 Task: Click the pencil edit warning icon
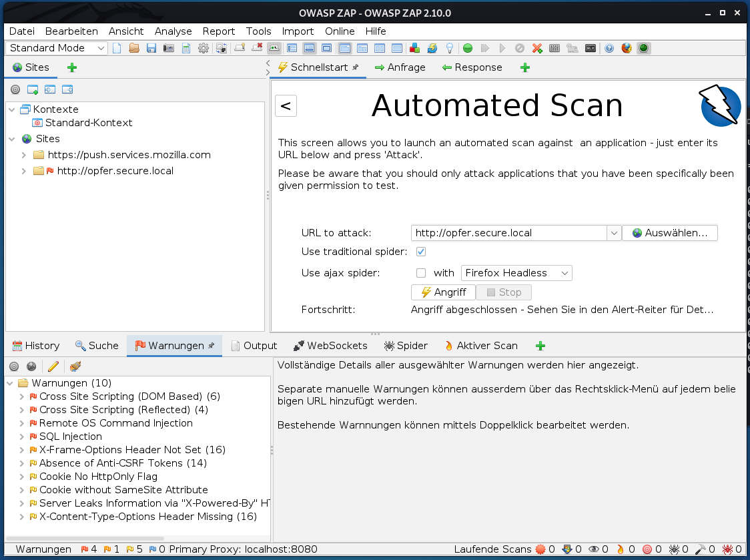pyautogui.click(x=53, y=366)
